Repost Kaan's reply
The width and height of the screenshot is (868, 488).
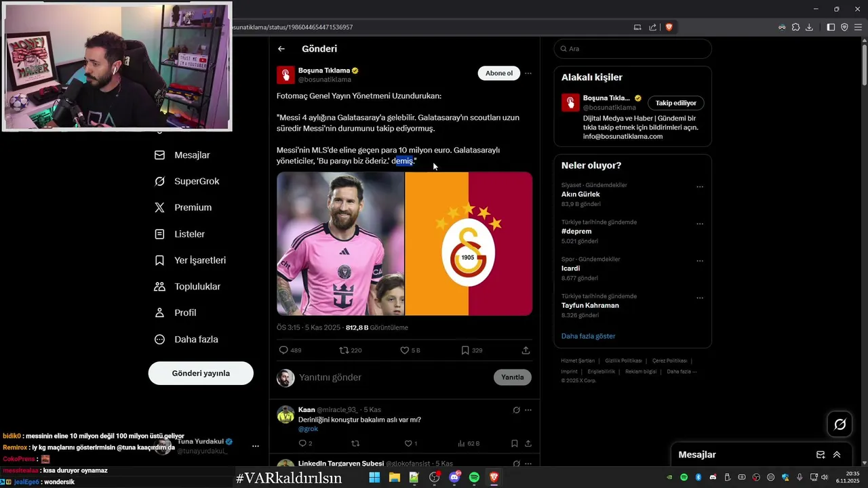(355, 443)
